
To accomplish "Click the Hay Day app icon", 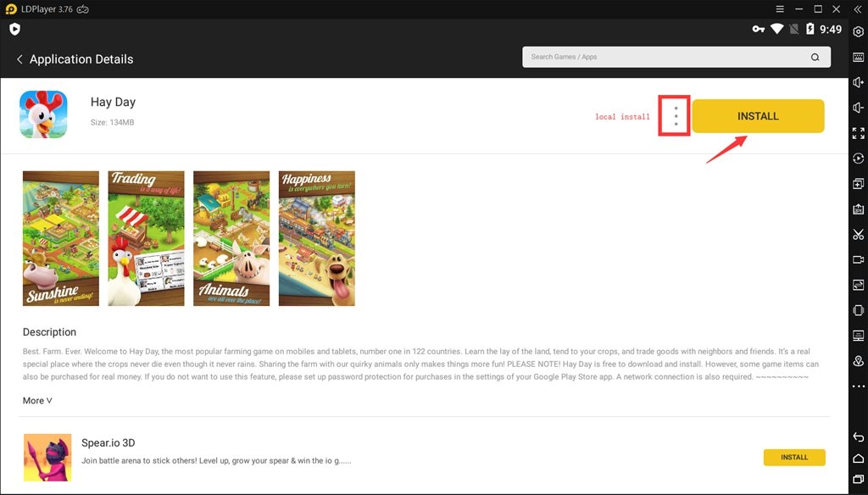I will (43, 114).
